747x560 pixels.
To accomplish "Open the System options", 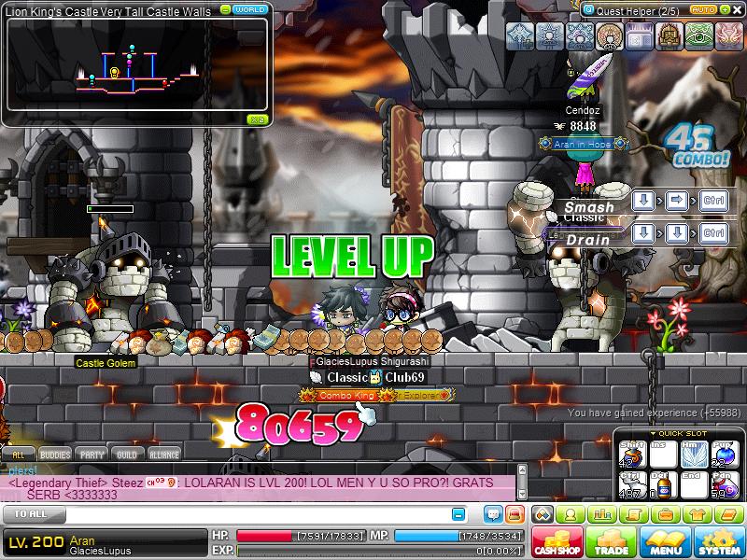I will click(x=719, y=541).
